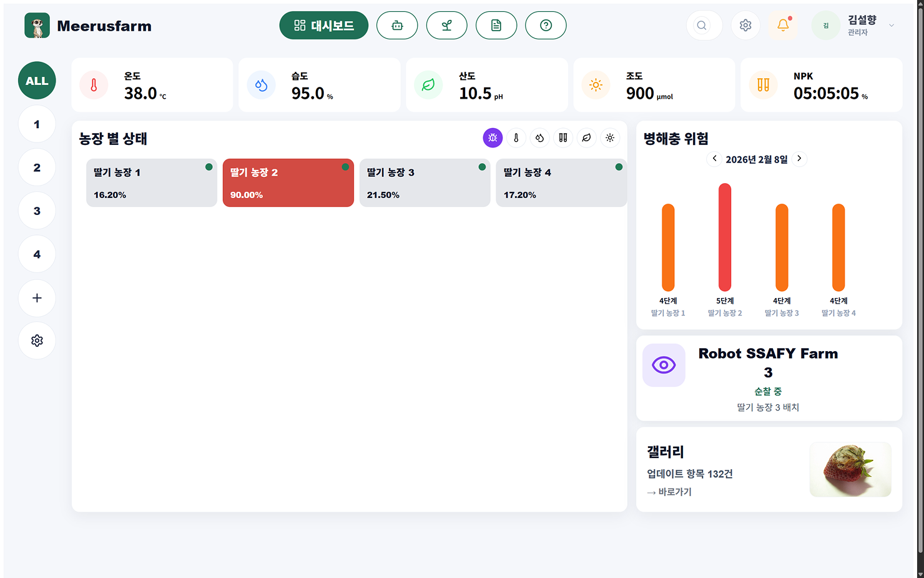The image size is (924, 578).
Task: Select the thermometer filter for farm status
Action: click(x=516, y=137)
